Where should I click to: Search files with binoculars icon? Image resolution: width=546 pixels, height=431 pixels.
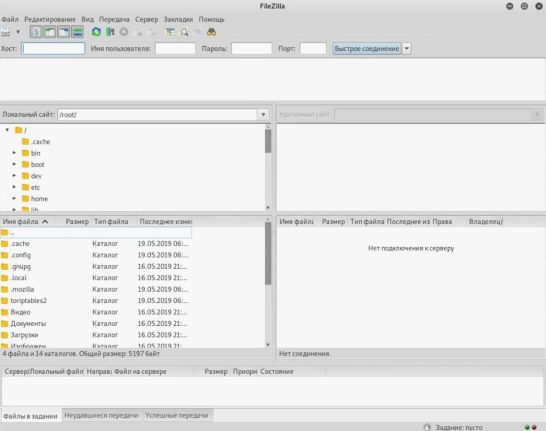click(211, 32)
